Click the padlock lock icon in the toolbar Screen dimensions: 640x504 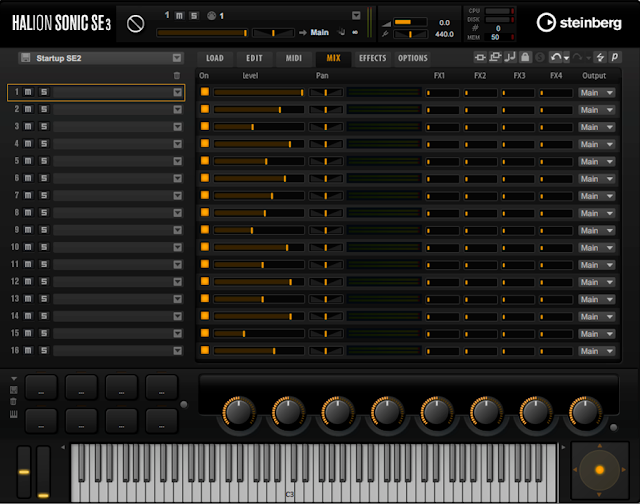click(525, 58)
